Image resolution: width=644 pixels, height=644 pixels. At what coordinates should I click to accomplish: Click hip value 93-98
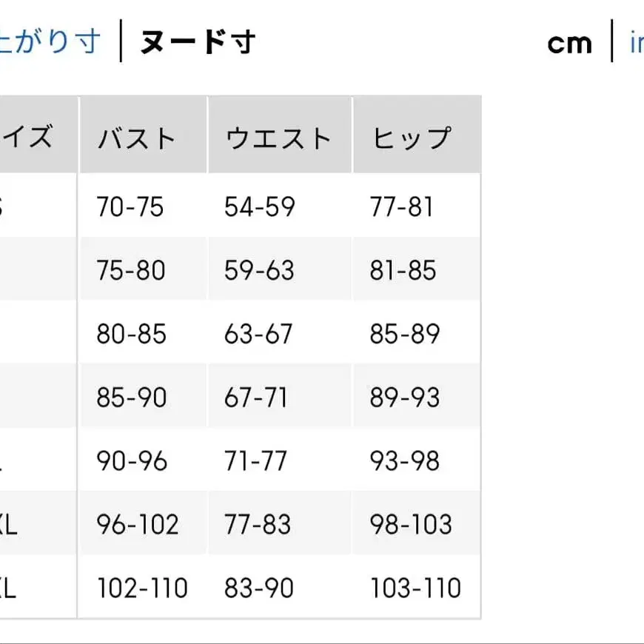pos(401,460)
